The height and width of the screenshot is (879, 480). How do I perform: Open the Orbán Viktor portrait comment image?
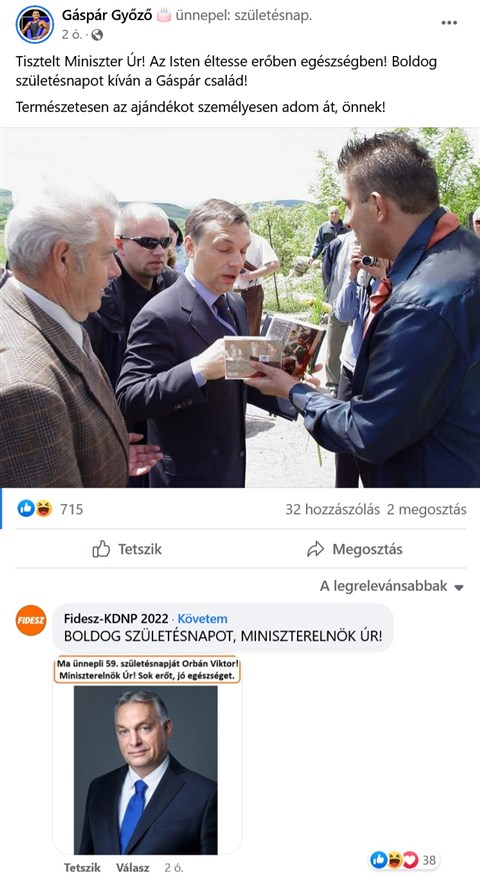[x=147, y=755]
